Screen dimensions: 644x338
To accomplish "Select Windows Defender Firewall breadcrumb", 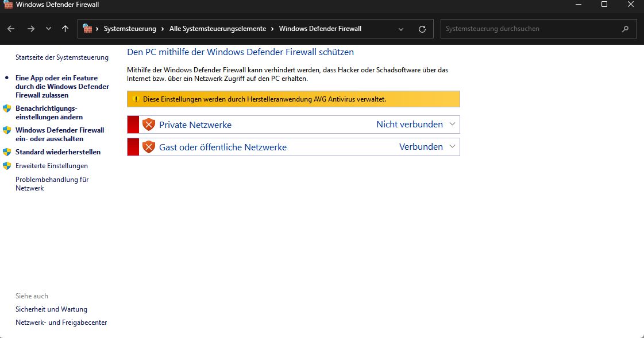I will pos(320,29).
